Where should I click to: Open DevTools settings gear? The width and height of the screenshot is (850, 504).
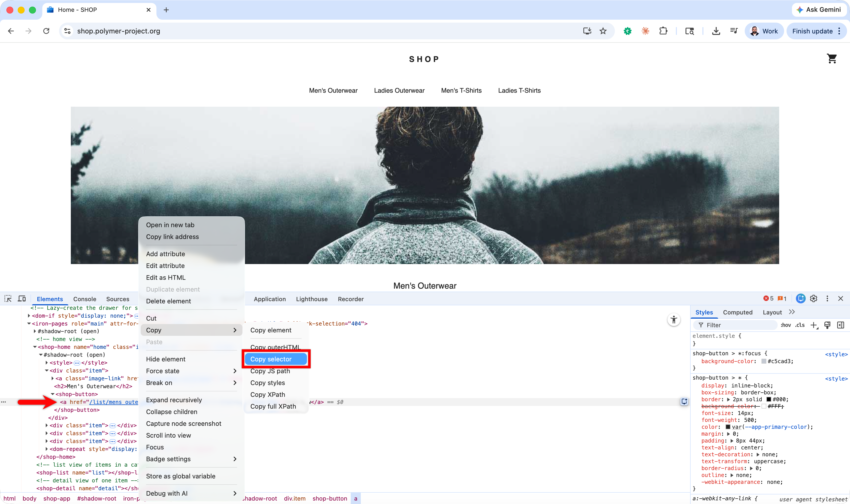coord(813,298)
